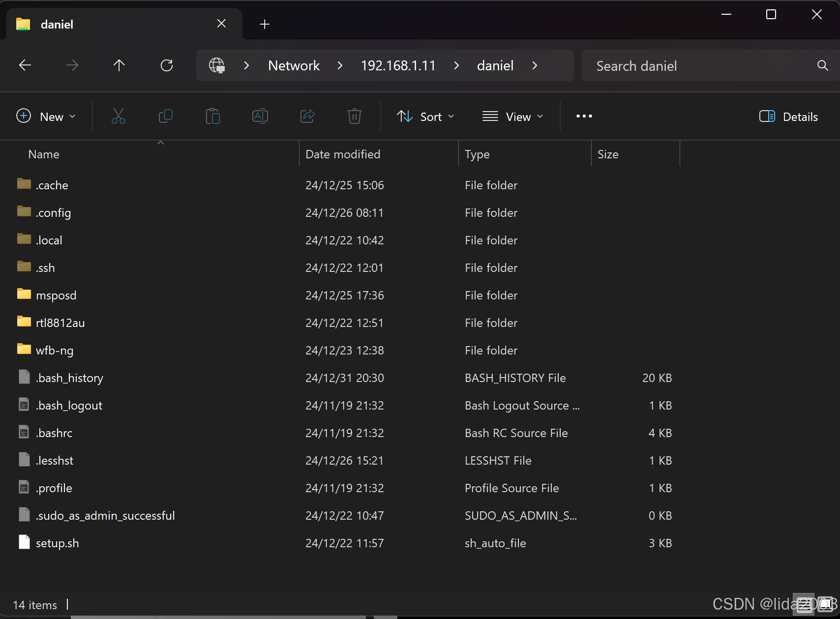Click the Copy icon in toolbar
This screenshot has height=619, width=840.
[x=166, y=117]
